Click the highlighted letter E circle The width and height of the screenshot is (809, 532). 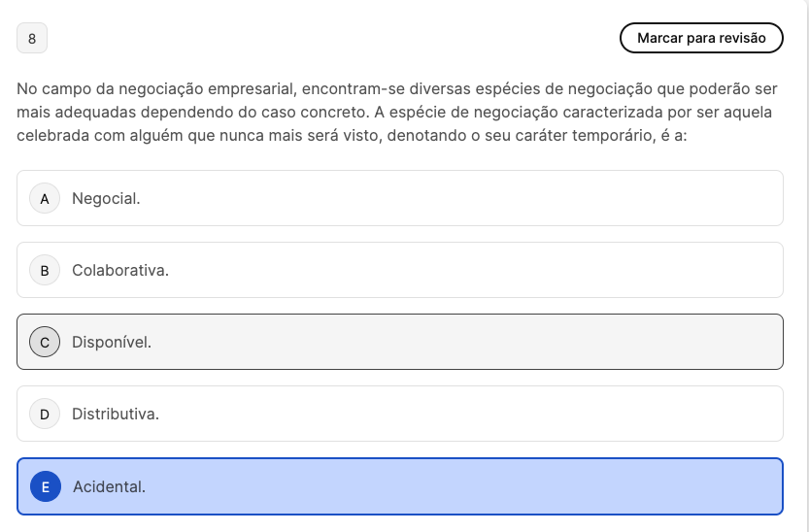click(46, 486)
